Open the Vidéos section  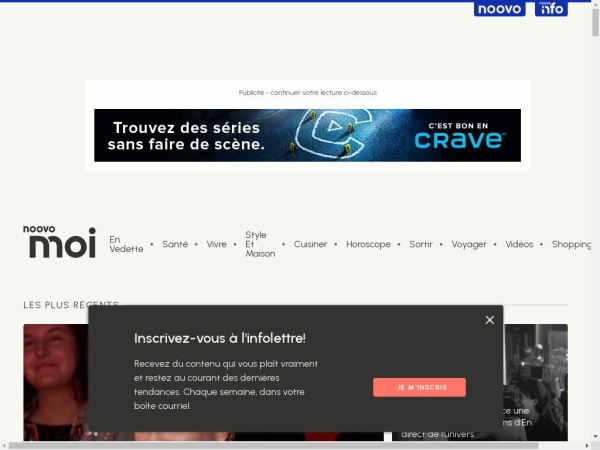pyautogui.click(x=519, y=244)
